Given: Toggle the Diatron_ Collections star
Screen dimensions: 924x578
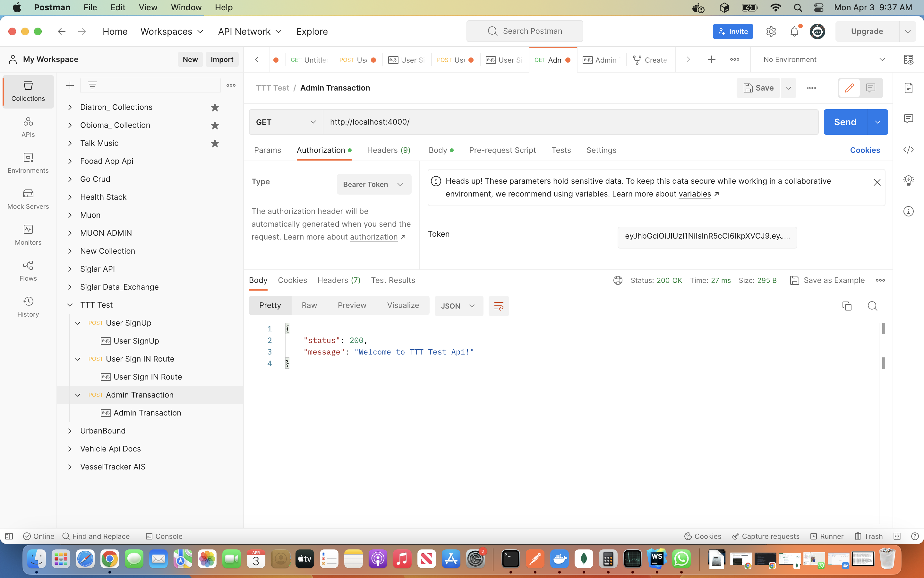Looking at the screenshot, I should pyautogui.click(x=215, y=108).
